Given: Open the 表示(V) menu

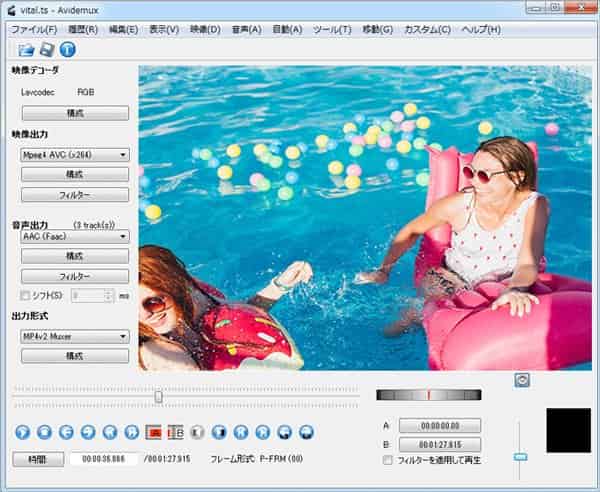Looking at the screenshot, I should (164, 29).
